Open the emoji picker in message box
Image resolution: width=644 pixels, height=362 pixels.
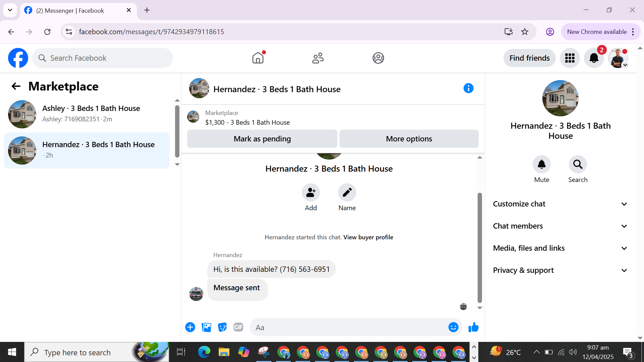point(453,327)
